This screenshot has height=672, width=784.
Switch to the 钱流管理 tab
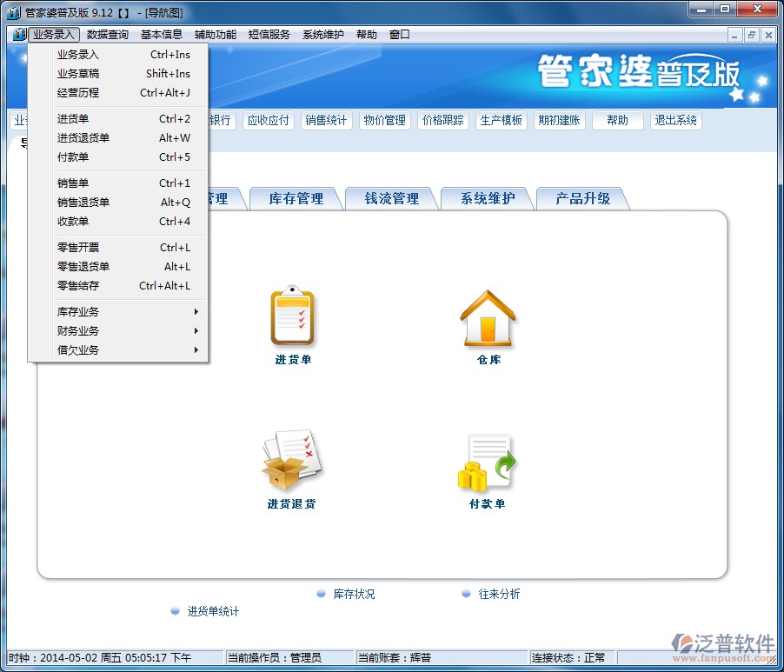392,198
